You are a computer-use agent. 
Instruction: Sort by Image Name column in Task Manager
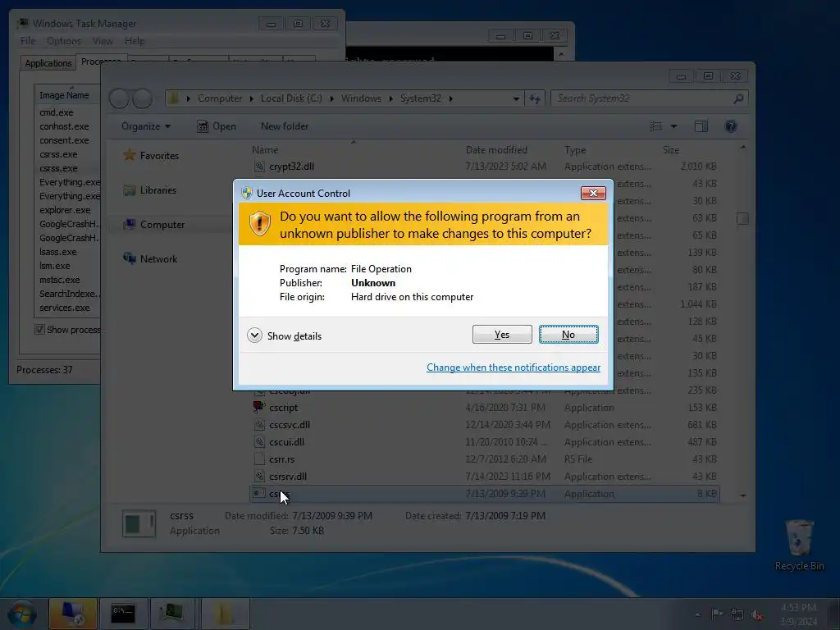click(66, 95)
